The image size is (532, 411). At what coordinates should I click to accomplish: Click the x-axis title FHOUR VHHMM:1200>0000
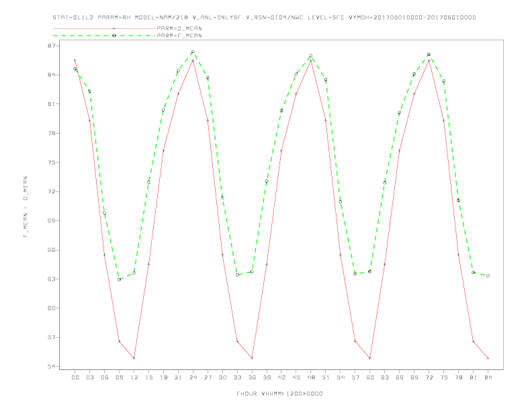[x=279, y=394]
